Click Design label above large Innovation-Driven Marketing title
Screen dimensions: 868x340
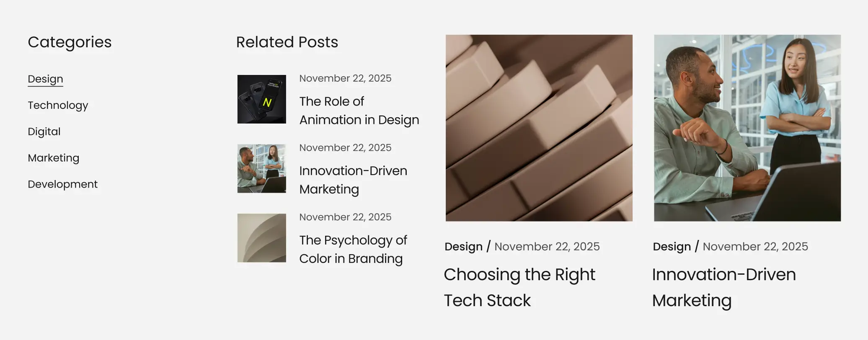672,247
